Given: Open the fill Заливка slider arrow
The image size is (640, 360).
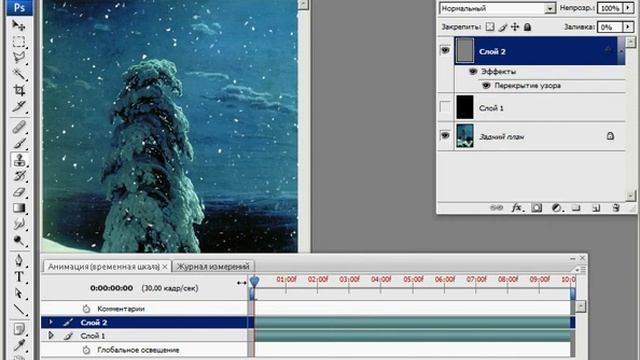Looking at the screenshot, I should coord(629,27).
